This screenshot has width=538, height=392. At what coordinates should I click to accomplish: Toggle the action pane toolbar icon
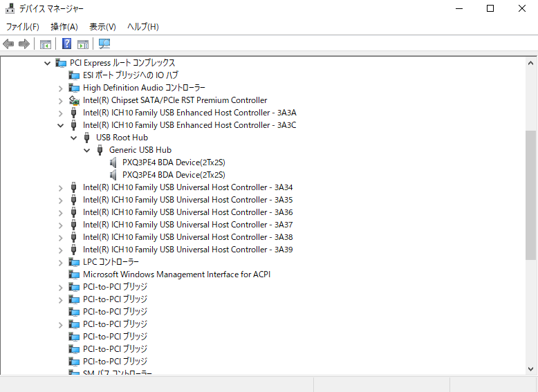(x=83, y=44)
